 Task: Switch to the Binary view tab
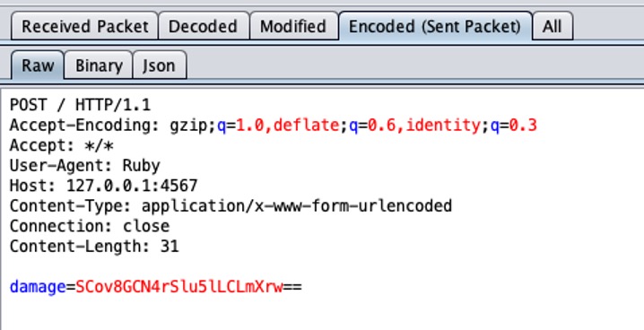point(99,65)
